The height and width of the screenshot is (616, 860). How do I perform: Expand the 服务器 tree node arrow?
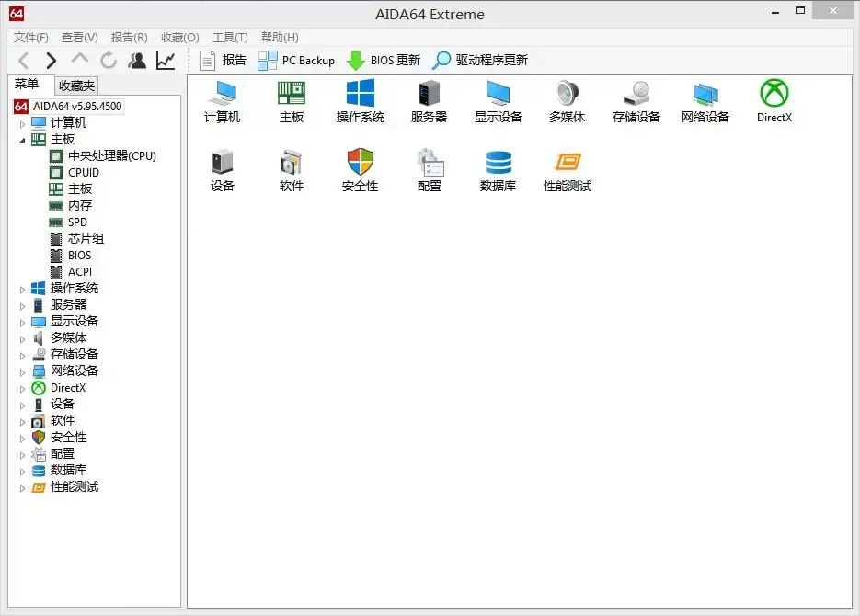(22, 306)
